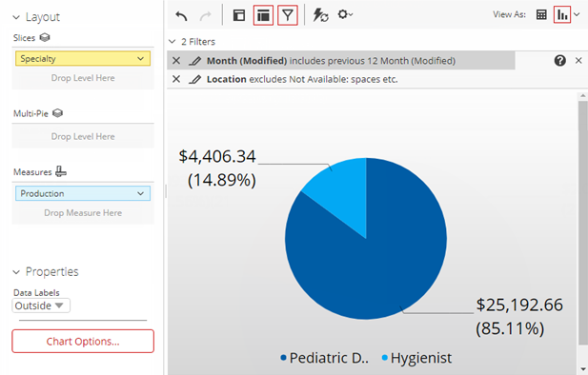
Task: Click the scrollbar up arrow
Action: 582,96
